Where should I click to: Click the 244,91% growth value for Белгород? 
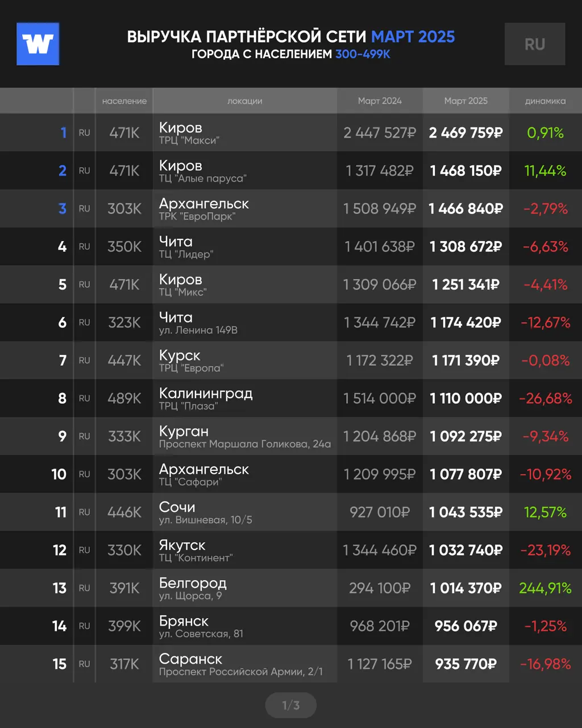point(545,588)
